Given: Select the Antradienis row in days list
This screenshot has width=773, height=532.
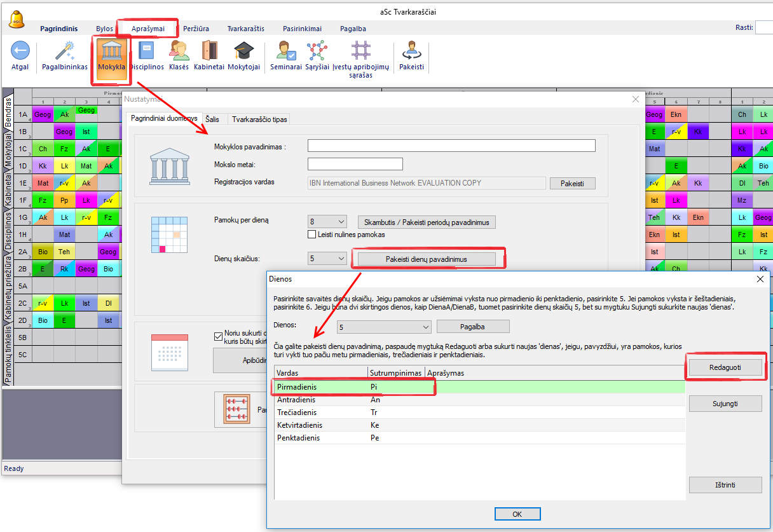Looking at the screenshot, I should pos(296,400).
